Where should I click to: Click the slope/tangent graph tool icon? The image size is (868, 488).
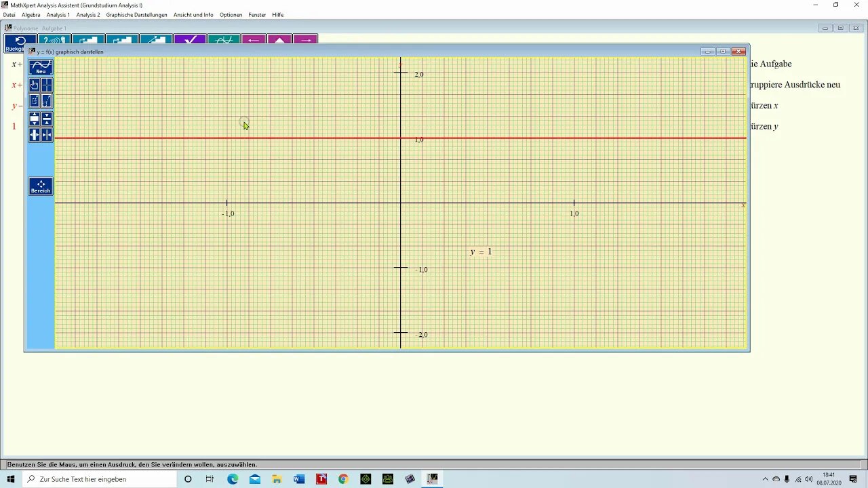[x=47, y=101]
